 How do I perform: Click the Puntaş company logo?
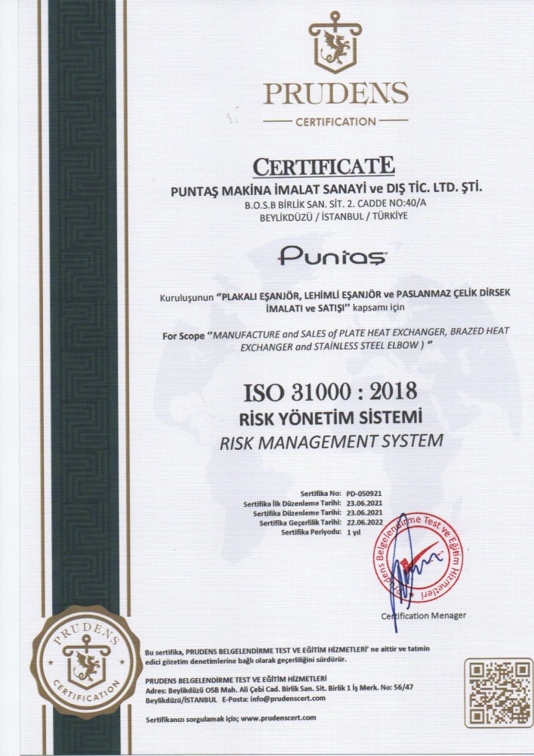pyautogui.click(x=333, y=257)
